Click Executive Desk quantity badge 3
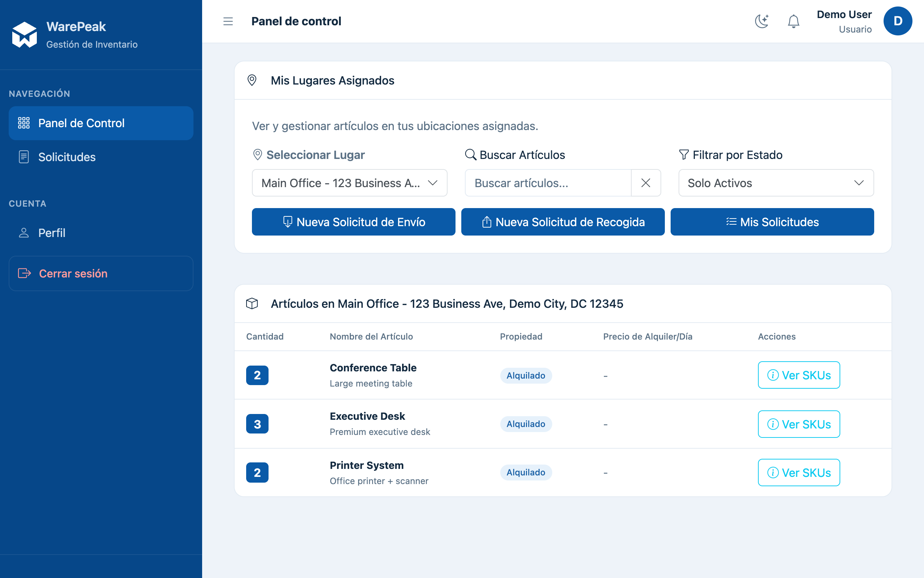 [257, 424]
